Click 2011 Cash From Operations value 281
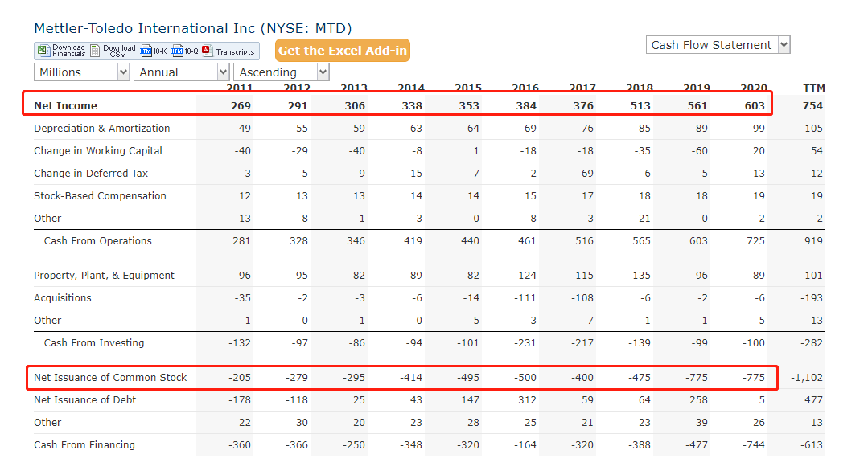Screen dimensions: 868x475 pos(241,241)
